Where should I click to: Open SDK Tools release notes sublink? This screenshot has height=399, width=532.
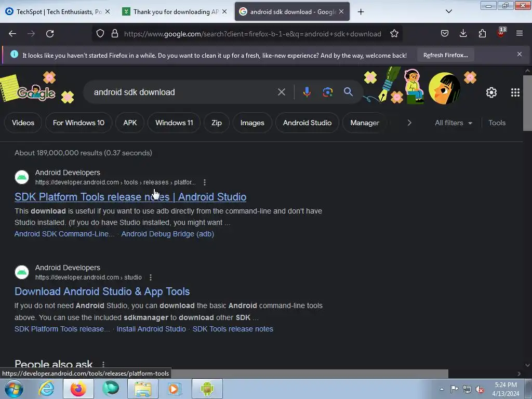(x=233, y=329)
